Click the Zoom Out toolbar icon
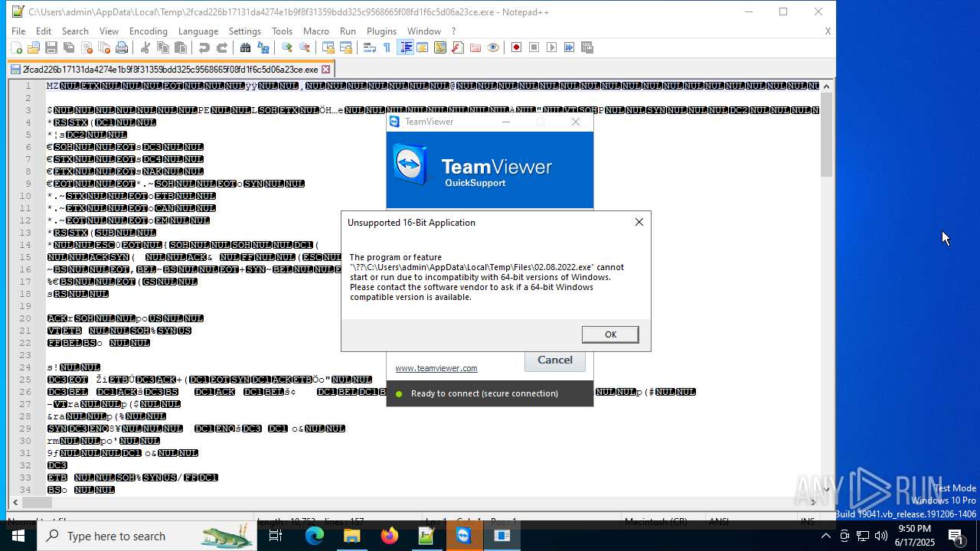This screenshot has width=980, height=551. [305, 47]
